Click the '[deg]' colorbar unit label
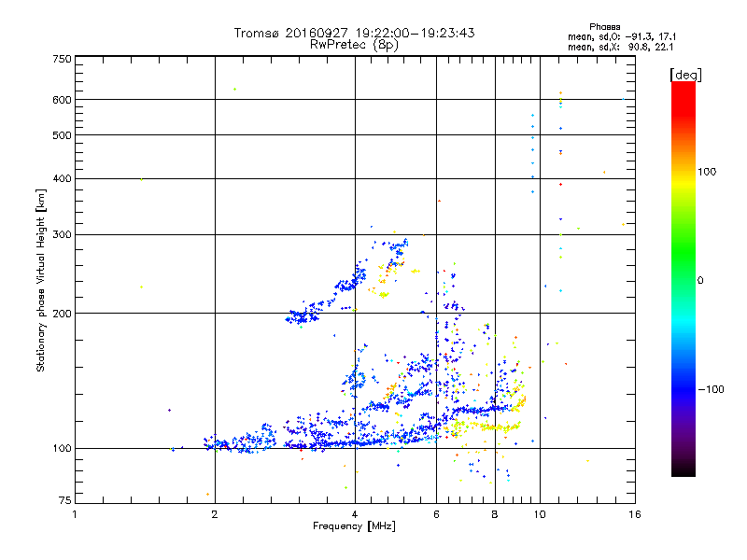Screen dimensions: 747x560 (x=685, y=75)
